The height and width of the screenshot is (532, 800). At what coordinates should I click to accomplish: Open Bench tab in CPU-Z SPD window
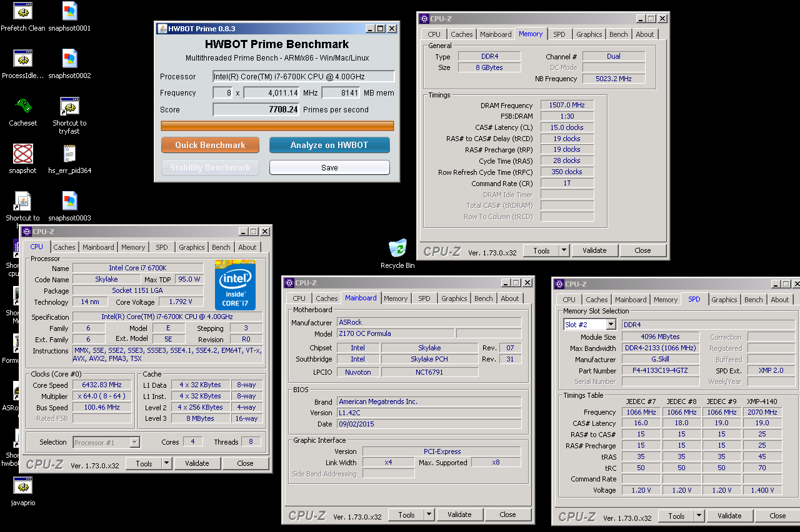tap(754, 300)
